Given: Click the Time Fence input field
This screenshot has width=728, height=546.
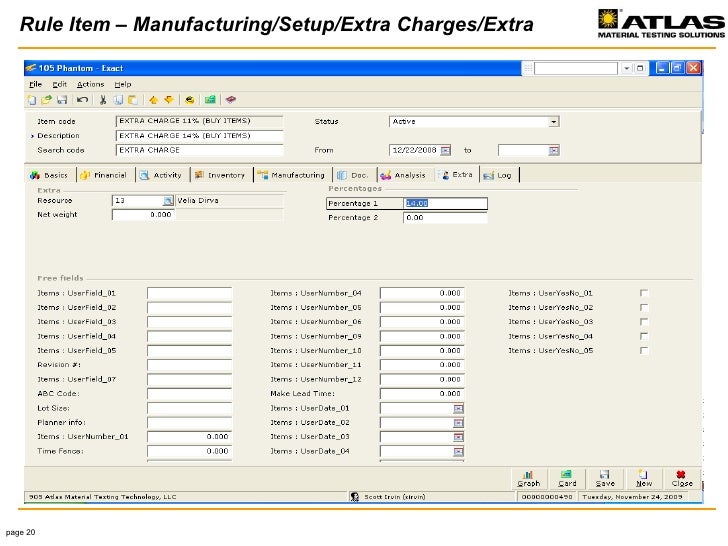Looking at the screenshot, I should pyautogui.click(x=189, y=451).
